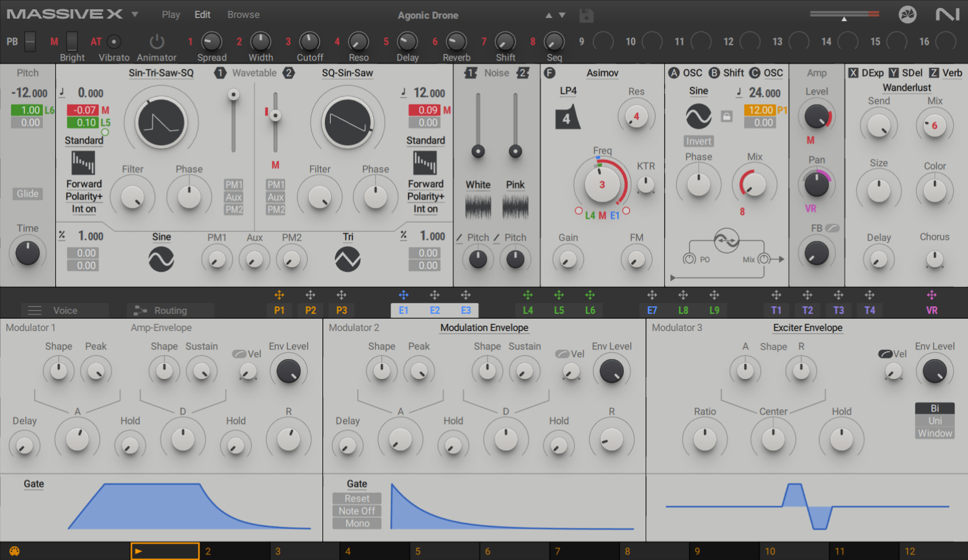Click the save preset floppy disk icon
Image resolution: width=968 pixels, height=560 pixels.
[x=586, y=16]
